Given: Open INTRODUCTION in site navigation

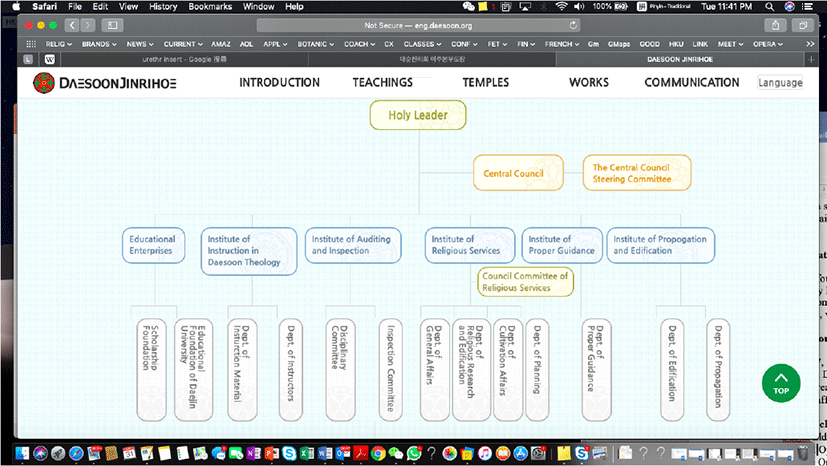Looking at the screenshot, I should point(280,83).
